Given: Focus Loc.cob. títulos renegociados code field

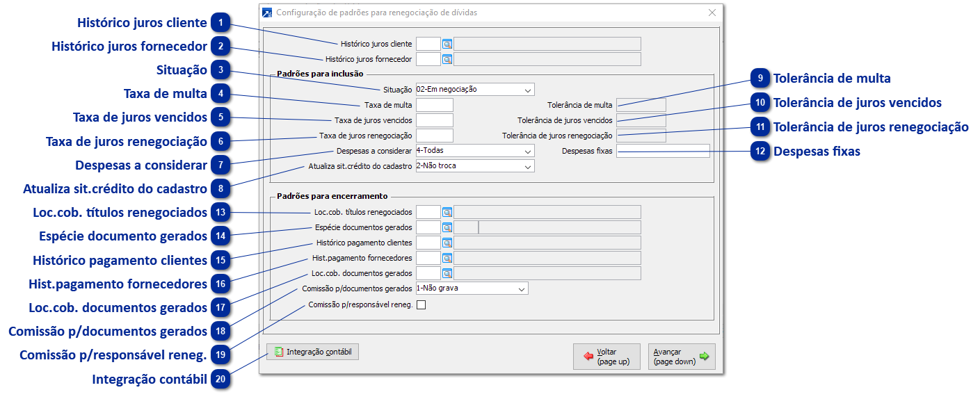Looking at the screenshot, I should [428, 212].
